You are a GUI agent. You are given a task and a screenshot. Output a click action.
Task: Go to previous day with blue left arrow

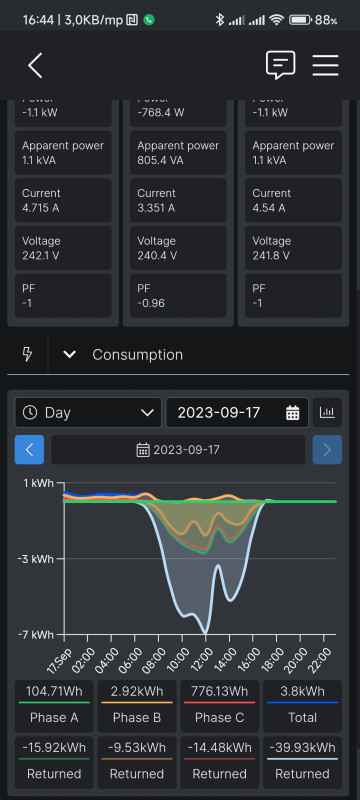coord(29,449)
